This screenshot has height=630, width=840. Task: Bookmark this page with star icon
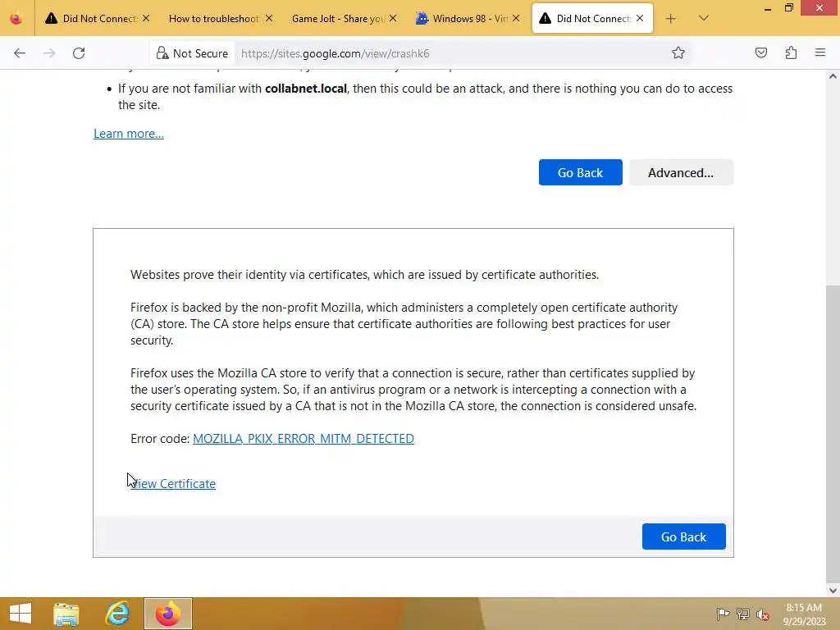click(x=678, y=53)
